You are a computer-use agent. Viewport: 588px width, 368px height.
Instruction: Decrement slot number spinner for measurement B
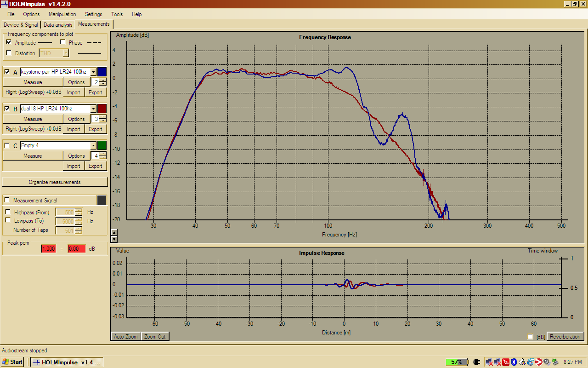click(103, 121)
